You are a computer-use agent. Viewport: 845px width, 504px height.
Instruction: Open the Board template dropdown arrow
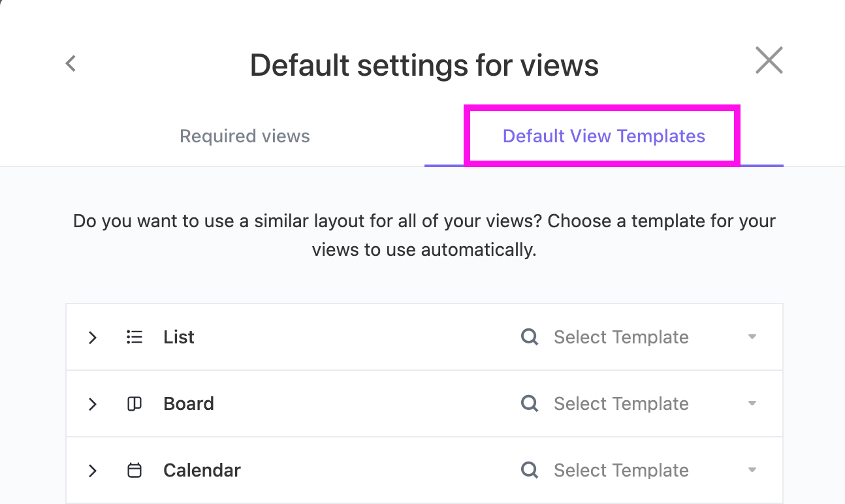752,404
